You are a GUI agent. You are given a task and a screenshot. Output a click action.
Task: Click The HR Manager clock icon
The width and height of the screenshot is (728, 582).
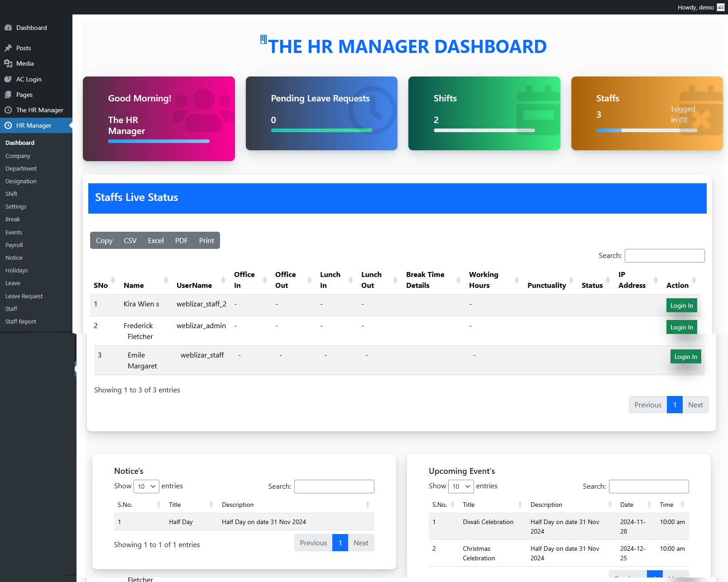tap(8, 110)
